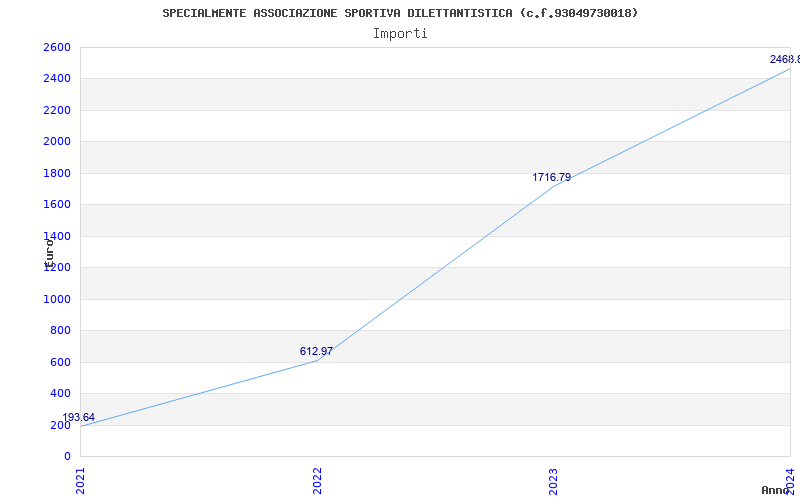
Task: Click the 2000 y-axis tick label
Action: (x=57, y=141)
